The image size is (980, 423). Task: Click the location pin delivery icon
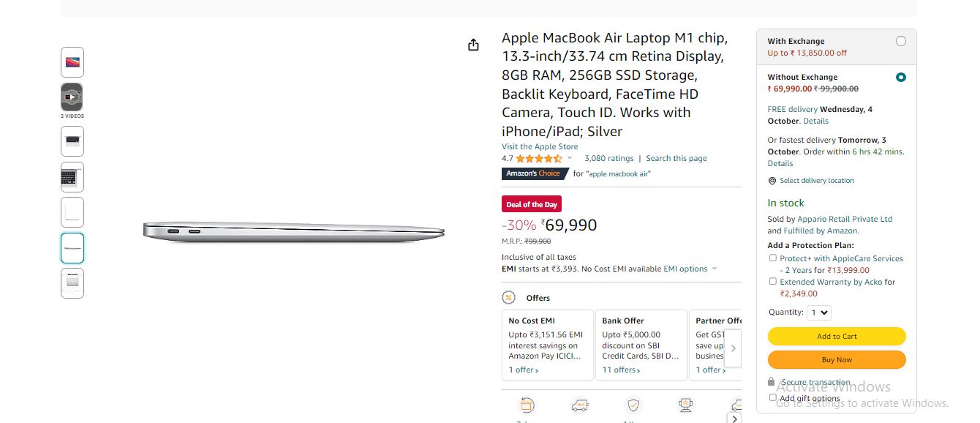point(772,181)
